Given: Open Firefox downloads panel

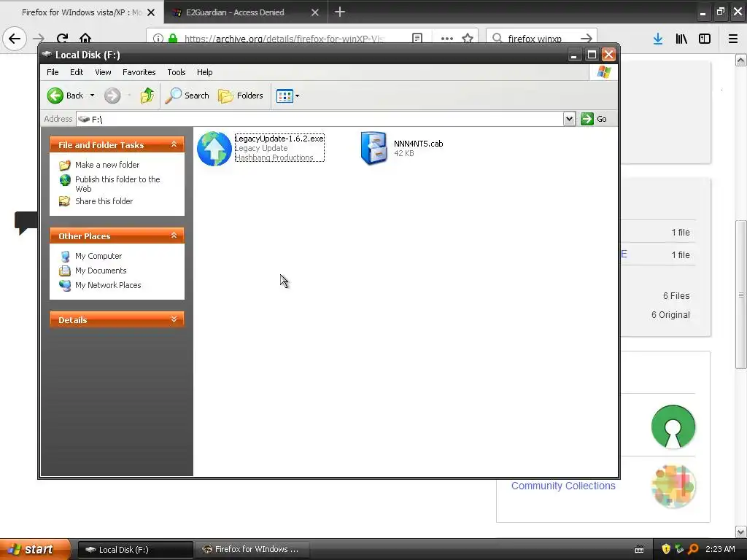Looking at the screenshot, I should 658,39.
